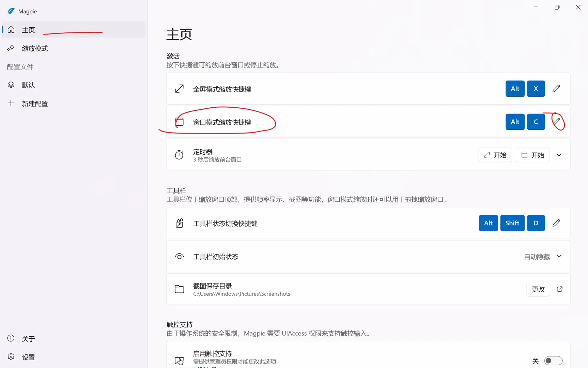Maximize or restore the Magpie window
This screenshot has height=368, width=588.
click(x=557, y=7)
